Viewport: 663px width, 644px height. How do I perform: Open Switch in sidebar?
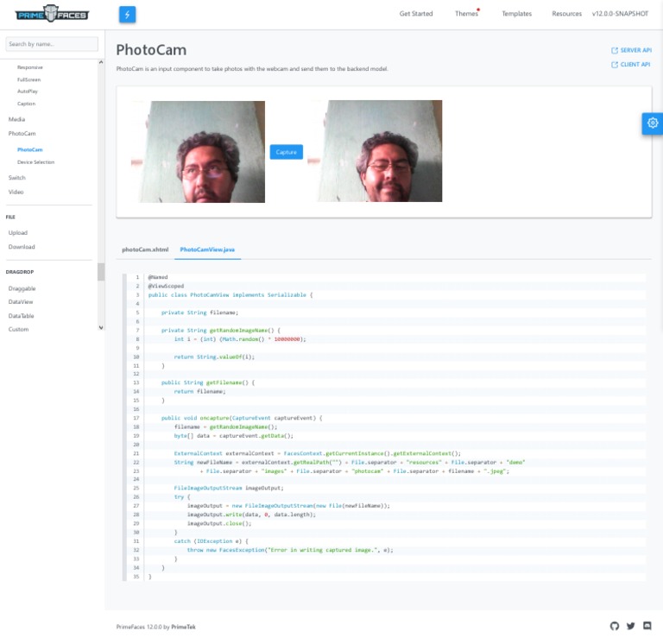17,178
